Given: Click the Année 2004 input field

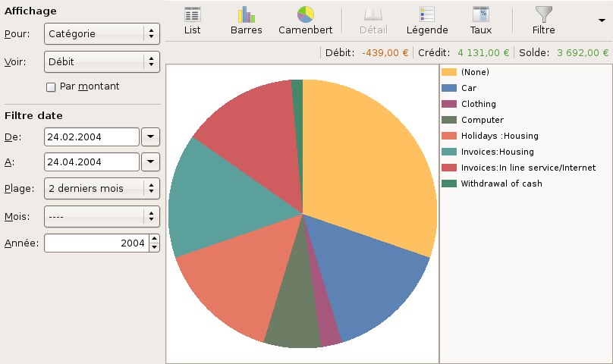Looking at the screenshot, I should coord(96,243).
